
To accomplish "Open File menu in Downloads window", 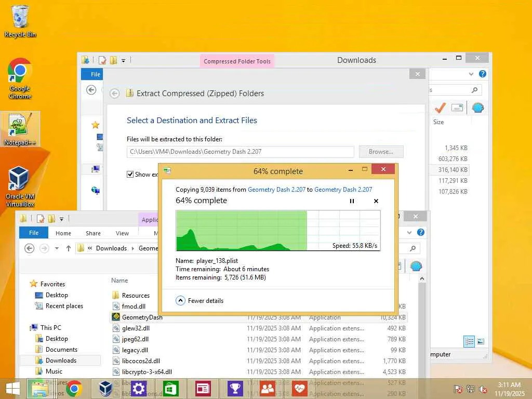I will coord(92,74).
